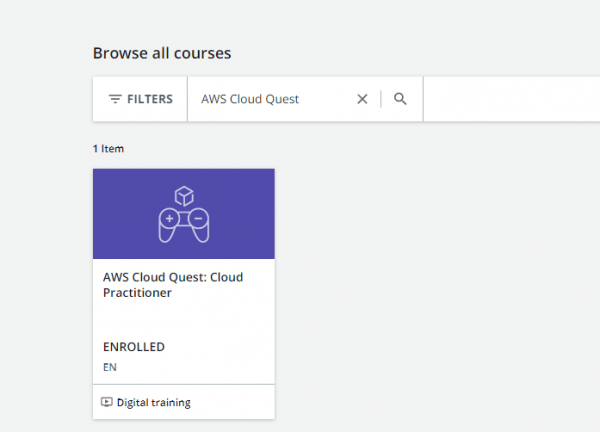Click the ENROLLED status label
The image size is (600, 432).
point(134,347)
